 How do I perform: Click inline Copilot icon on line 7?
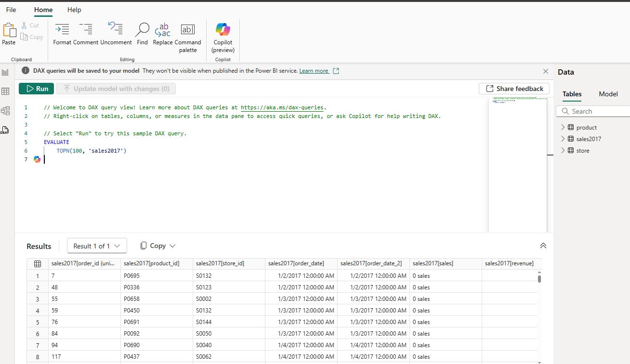point(37,159)
